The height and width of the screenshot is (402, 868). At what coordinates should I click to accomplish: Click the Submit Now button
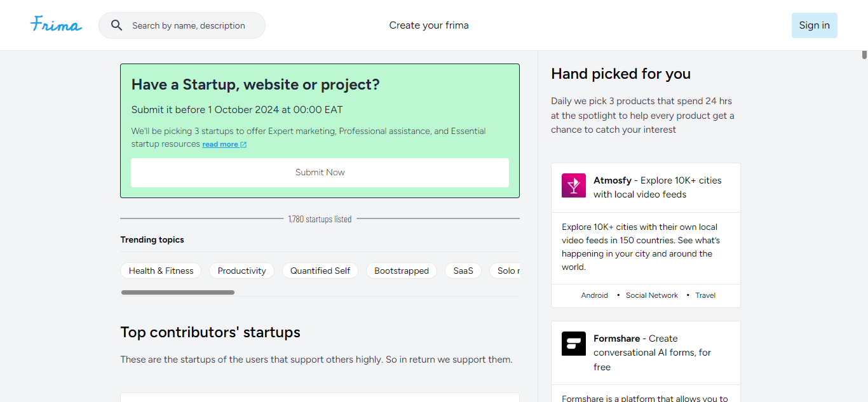(x=320, y=173)
